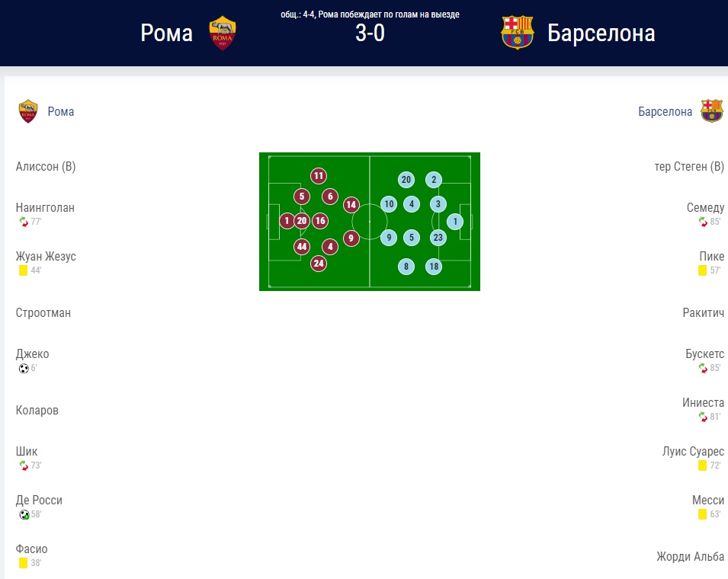Click the small Roma crest above the lineup
The height and width of the screenshot is (579, 728).
pyautogui.click(x=28, y=111)
